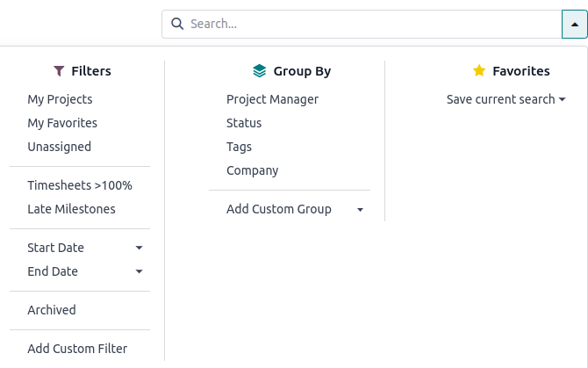
Task: Click the layers Group By icon
Action: coord(259,71)
